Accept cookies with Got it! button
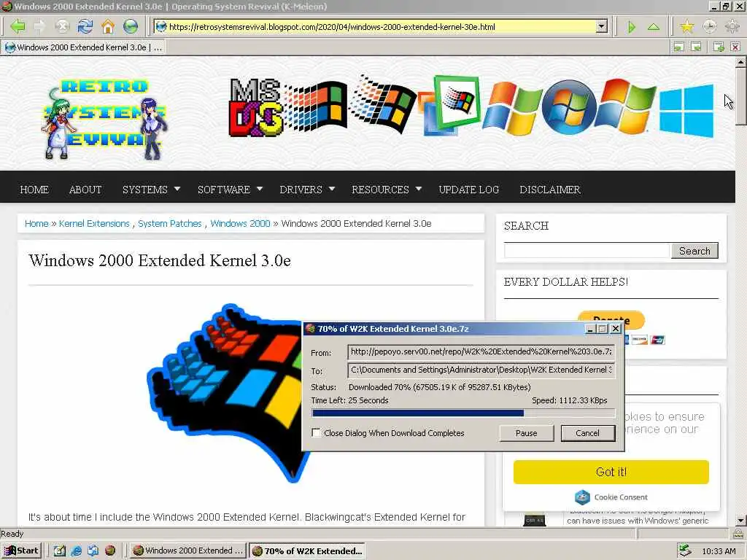The width and height of the screenshot is (747, 560). click(x=611, y=472)
